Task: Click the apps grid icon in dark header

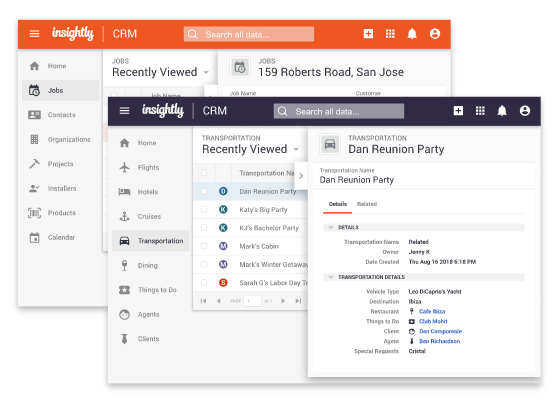Action: pos(480,111)
